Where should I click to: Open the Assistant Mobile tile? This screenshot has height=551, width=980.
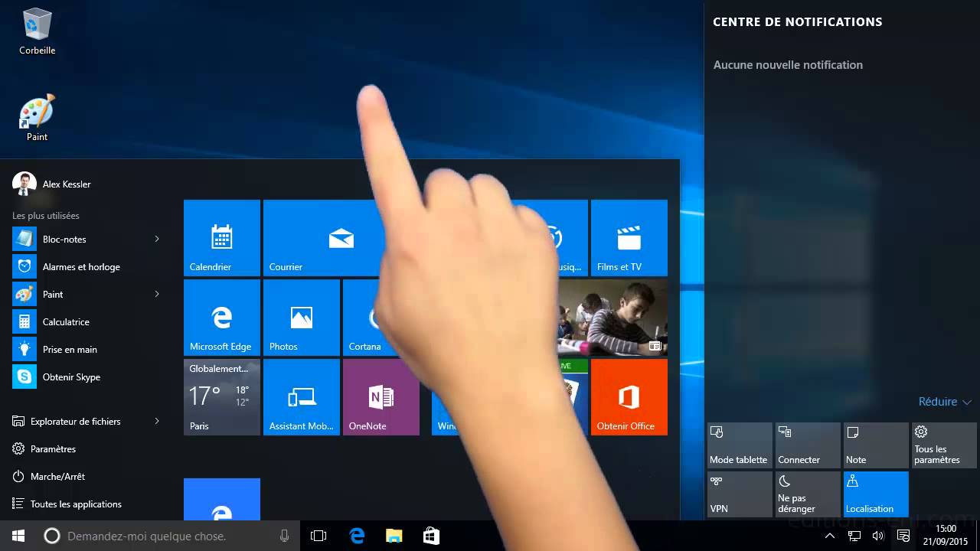[x=302, y=397]
